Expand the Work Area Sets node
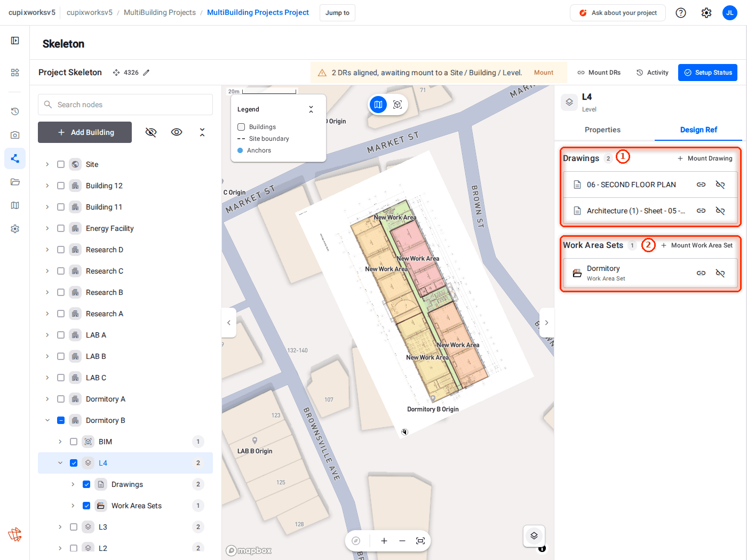 73,506
